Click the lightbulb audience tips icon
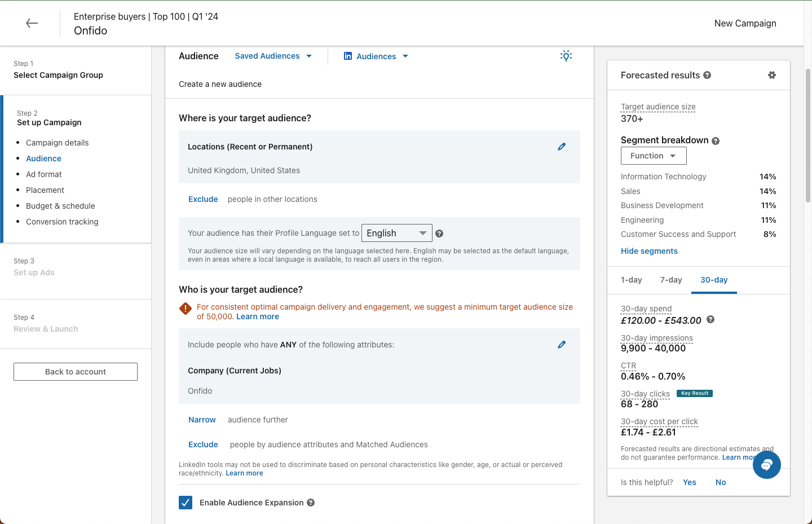812x524 pixels. (x=566, y=55)
